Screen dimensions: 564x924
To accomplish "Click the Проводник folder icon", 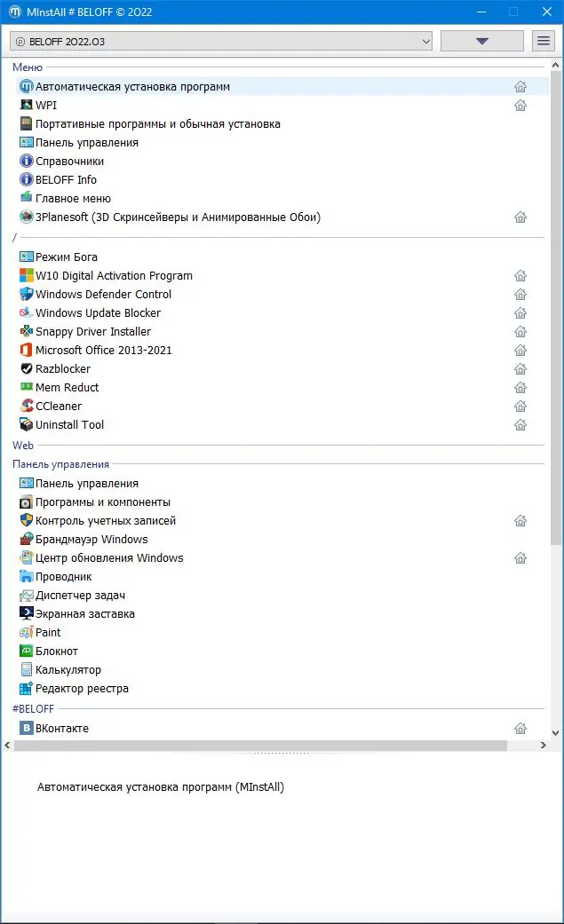I will tap(26, 576).
